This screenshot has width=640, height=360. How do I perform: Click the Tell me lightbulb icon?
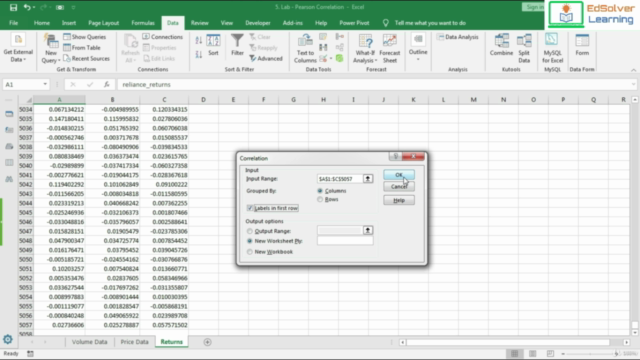coord(385,23)
